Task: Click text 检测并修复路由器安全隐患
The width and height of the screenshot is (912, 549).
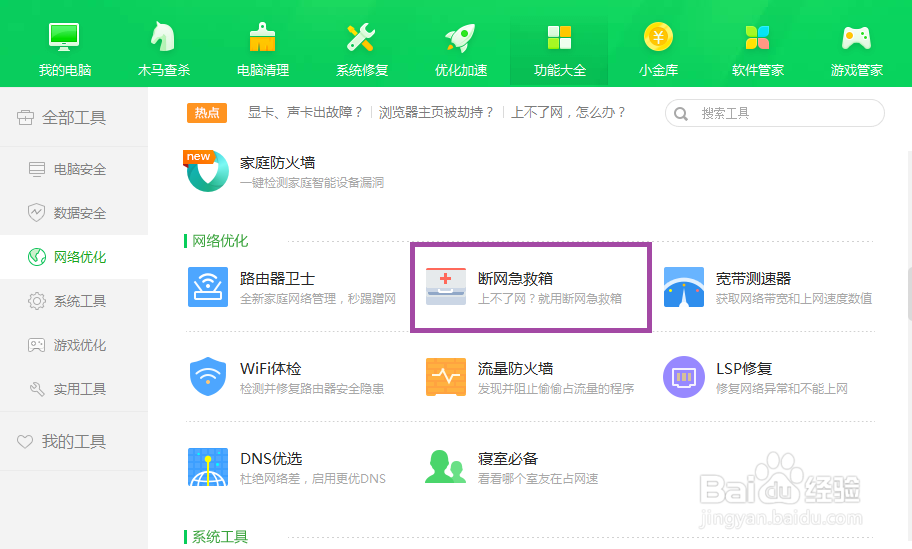Action: tap(312, 388)
